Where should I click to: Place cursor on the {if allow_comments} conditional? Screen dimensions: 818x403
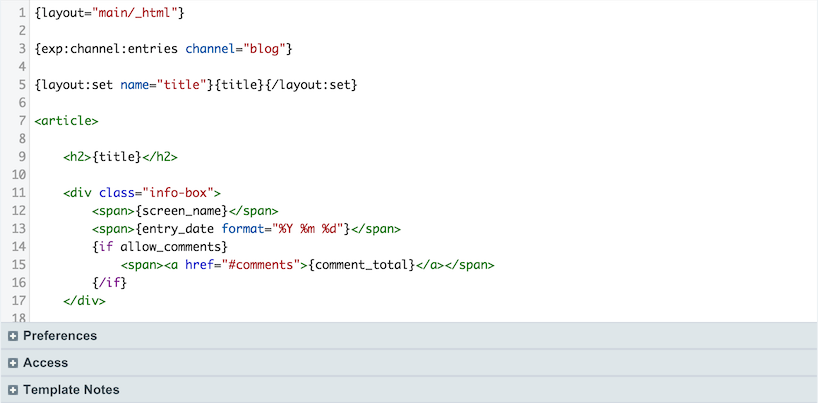click(x=160, y=247)
